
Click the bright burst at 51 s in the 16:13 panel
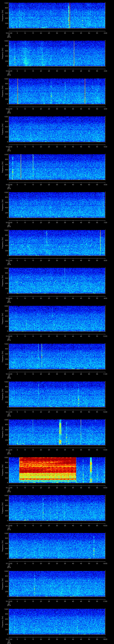point(91,470)
